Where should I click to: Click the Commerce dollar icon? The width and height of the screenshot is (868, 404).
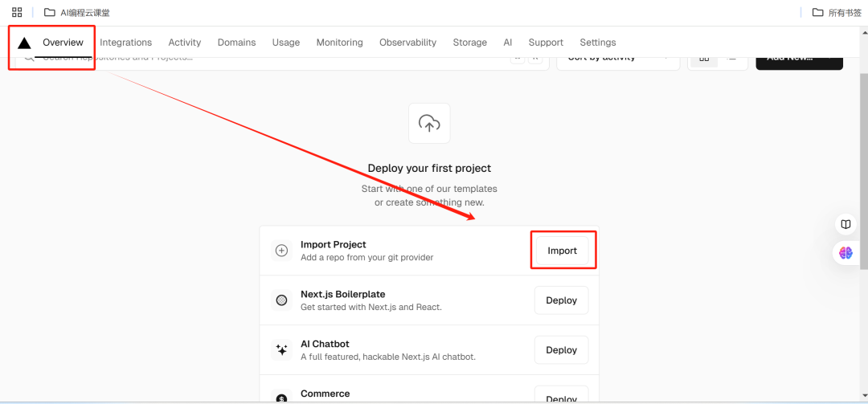pyautogui.click(x=282, y=398)
